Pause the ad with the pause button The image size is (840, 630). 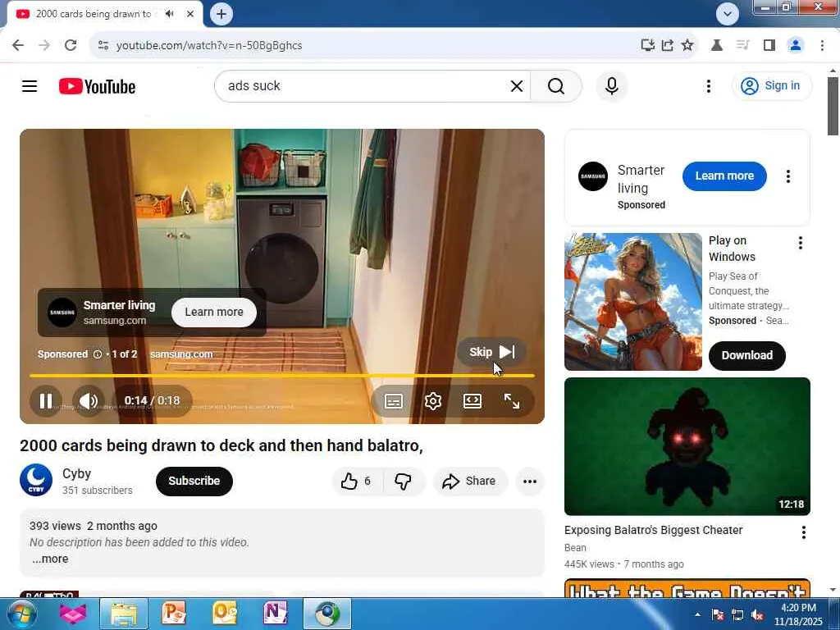click(x=46, y=400)
